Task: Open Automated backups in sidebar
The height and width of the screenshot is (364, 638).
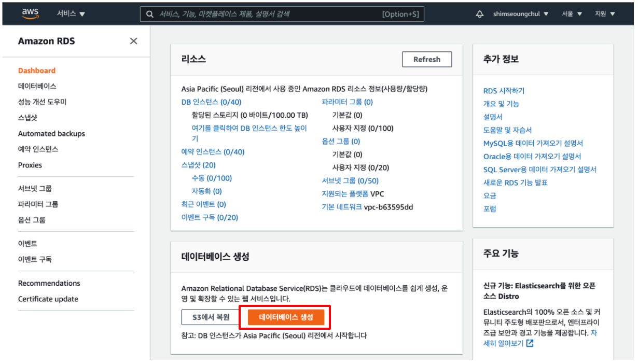Action: pyautogui.click(x=51, y=134)
